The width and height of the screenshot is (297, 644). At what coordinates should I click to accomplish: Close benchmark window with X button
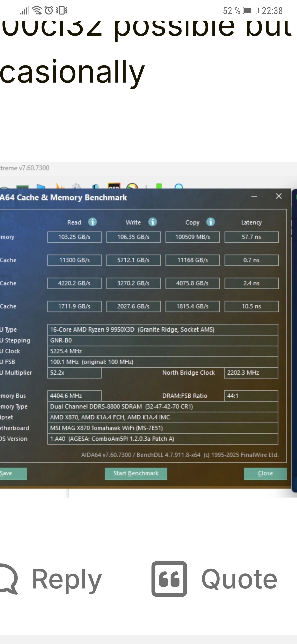coord(279,196)
